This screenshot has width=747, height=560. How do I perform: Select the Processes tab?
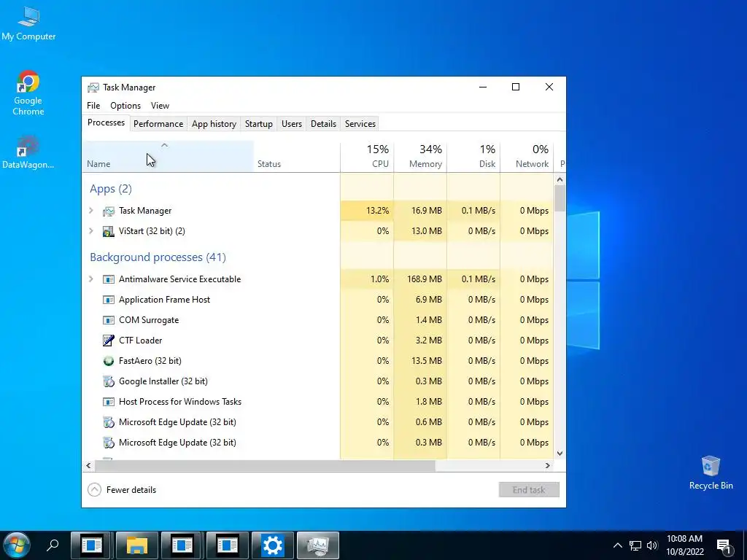click(106, 122)
